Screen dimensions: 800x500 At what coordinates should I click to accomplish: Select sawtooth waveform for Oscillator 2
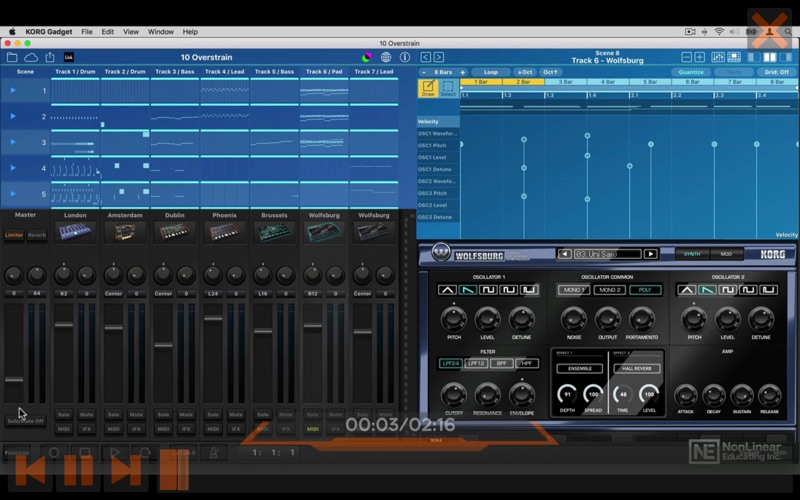pyautogui.click(x=707, y=290)
